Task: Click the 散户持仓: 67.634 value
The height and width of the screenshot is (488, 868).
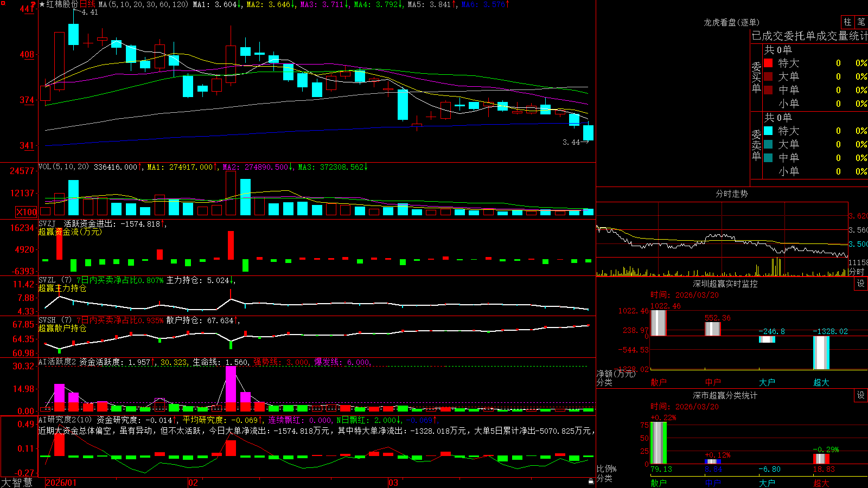Action: [200, 320]
